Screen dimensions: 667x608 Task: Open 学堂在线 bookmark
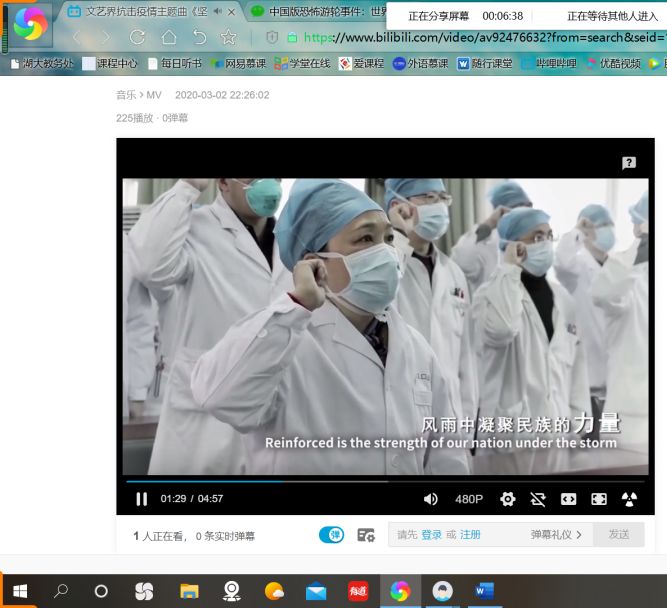click(302, 63)
